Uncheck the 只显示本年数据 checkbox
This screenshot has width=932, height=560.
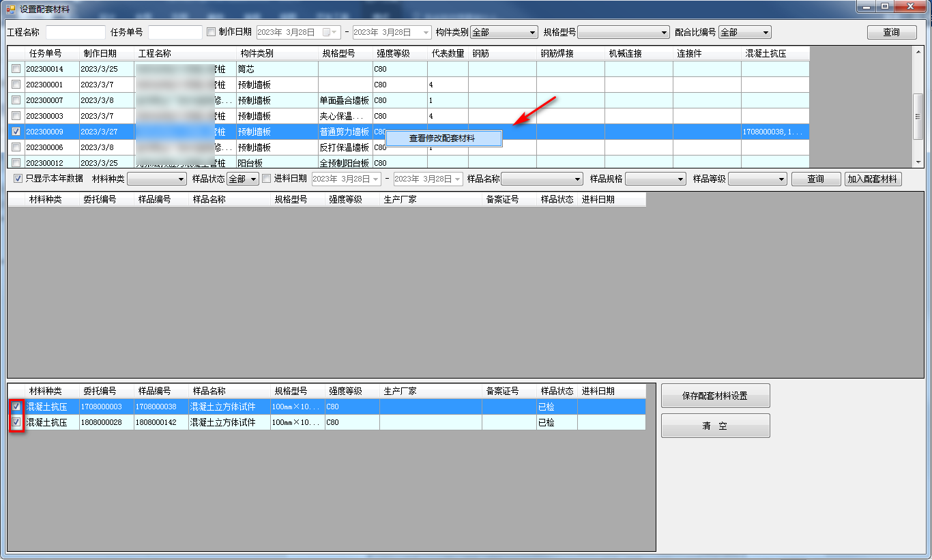(x=18, y=179)
